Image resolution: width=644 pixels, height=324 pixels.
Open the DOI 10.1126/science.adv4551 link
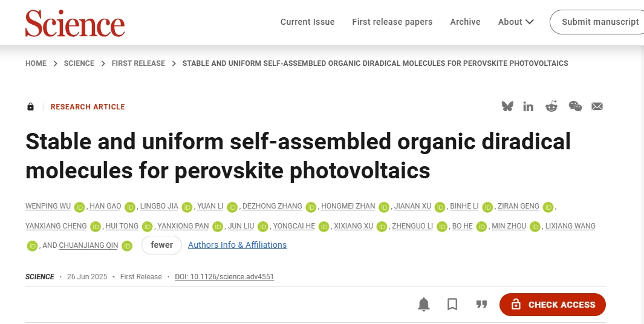224,277
